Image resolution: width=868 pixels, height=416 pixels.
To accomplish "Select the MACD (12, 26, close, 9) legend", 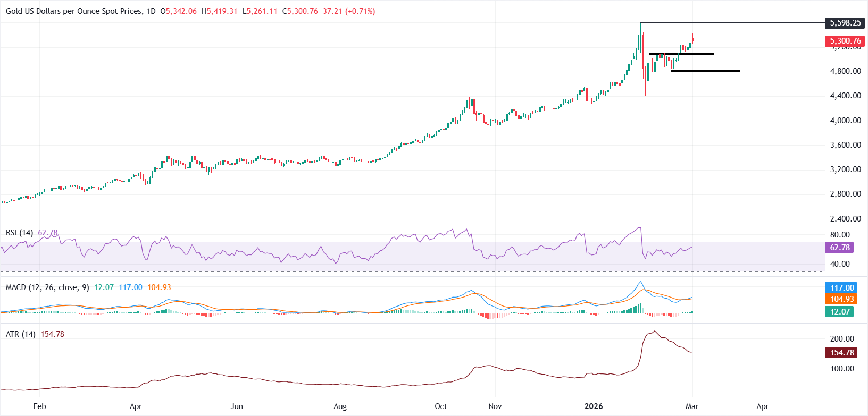I will coord(47,287).
